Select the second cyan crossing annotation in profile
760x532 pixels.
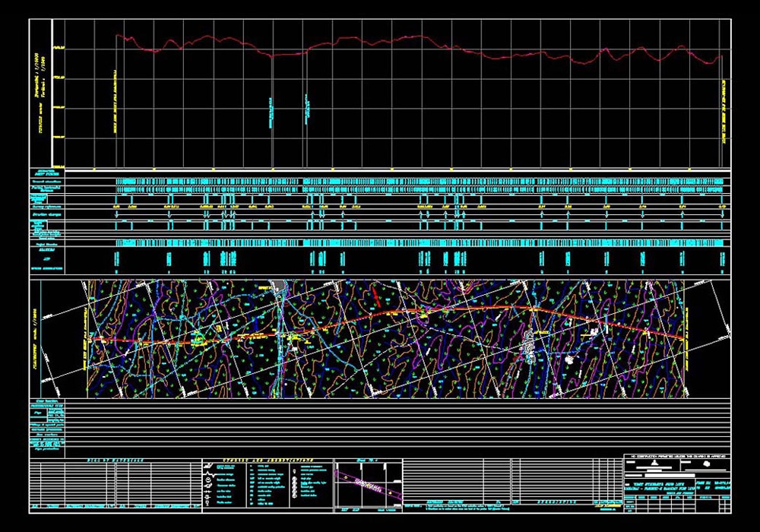click(x=307, y=109)
